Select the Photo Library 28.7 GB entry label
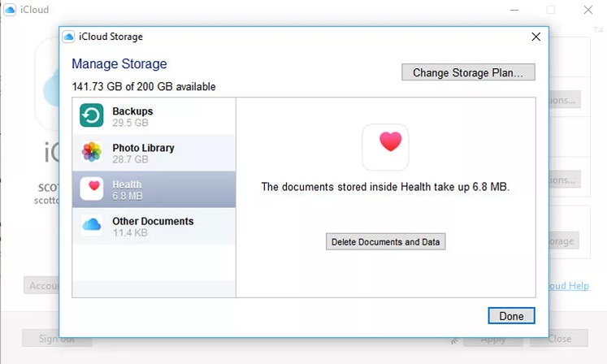The height and width of the screenshot is (364, 607). pyautogui.click(x=143, y=154)
